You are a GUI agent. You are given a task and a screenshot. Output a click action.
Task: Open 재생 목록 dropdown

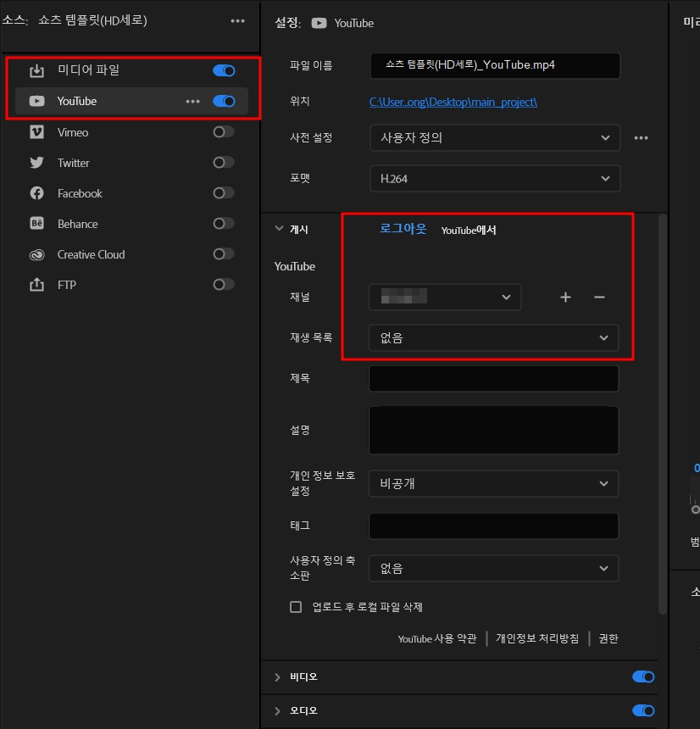(493, 337)
